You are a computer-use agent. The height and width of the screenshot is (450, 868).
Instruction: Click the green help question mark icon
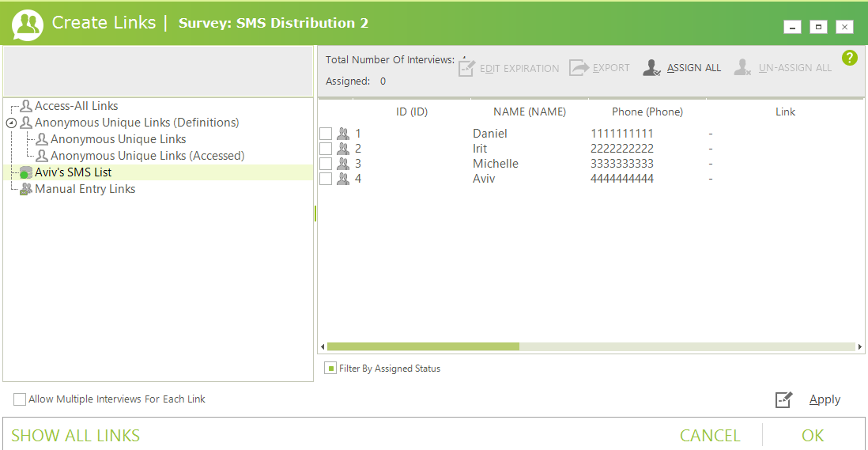[x=850, y=58]
